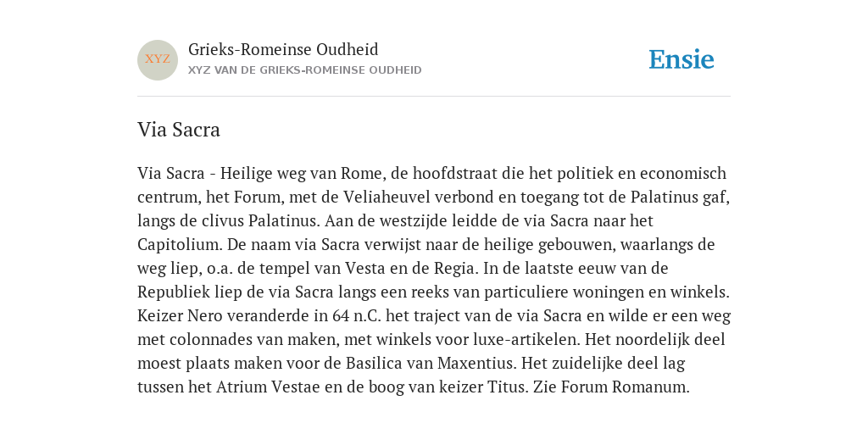Click the word 'Regia' in the paragraph
The height and width of the screenshot is (434, 868).
(454, 268)
